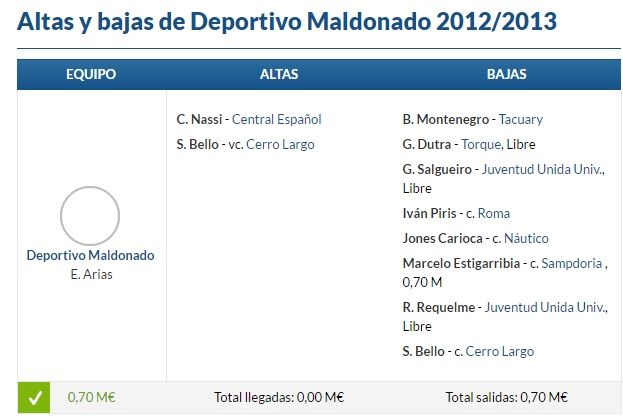Open the Roma club link

[493, 214]
